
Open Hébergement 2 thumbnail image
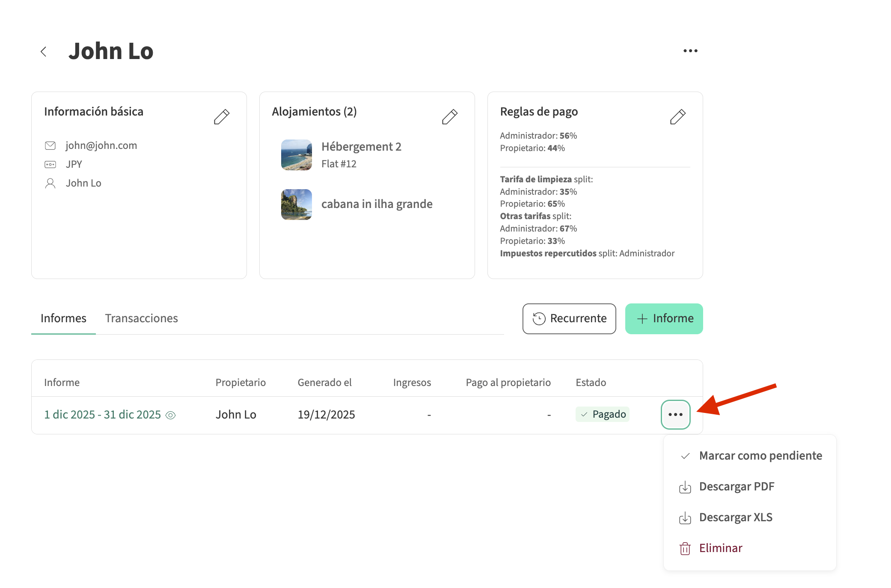coord(296,155)
